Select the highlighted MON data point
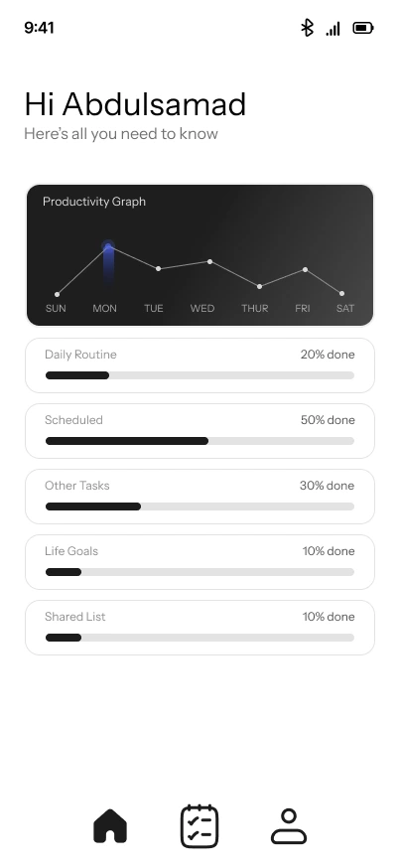Screen dimensions: 399x868 [108, 247]
